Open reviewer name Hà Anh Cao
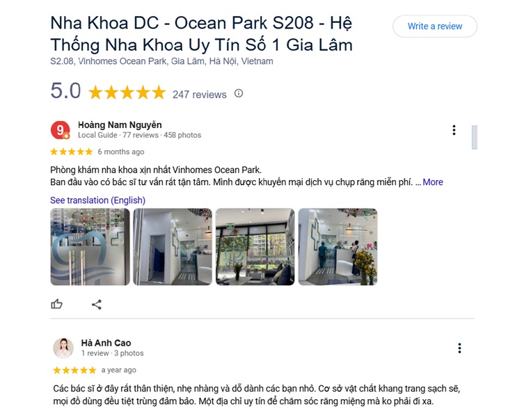The image size is (522, 420). 106,343
